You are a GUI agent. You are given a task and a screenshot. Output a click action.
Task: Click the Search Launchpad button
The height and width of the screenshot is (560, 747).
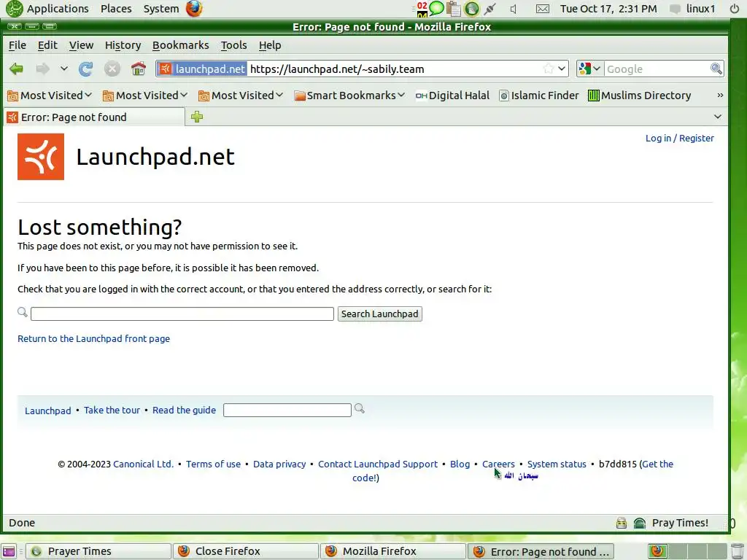pyautogui.click(x=379, y=314)
